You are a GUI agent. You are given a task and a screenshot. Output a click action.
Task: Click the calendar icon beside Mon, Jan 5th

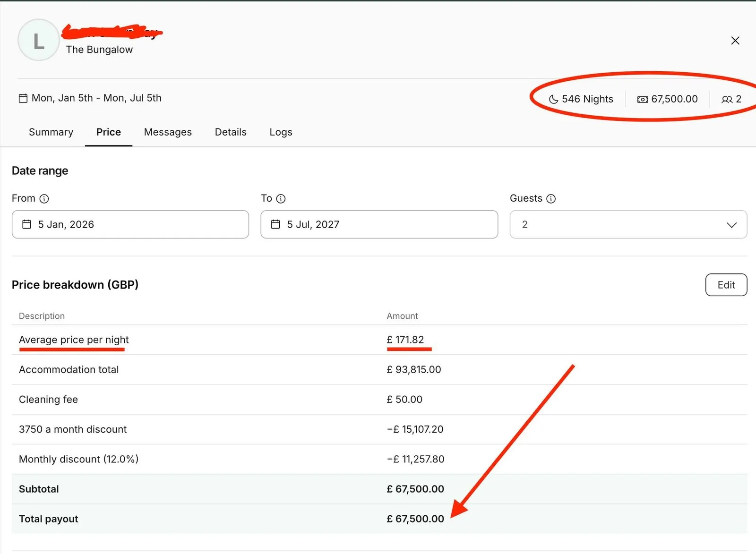[23, 98]
